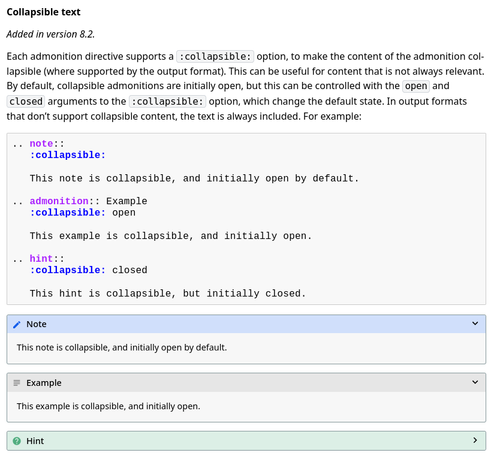Click 'Added in version 8.2.' text

pyautogui.click(x=51, y=34)
